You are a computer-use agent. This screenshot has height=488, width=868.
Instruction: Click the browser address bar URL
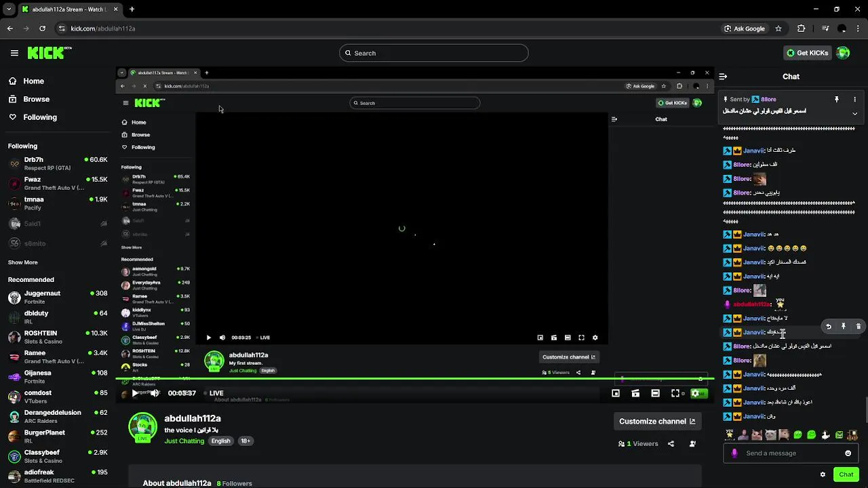[103, 28]
